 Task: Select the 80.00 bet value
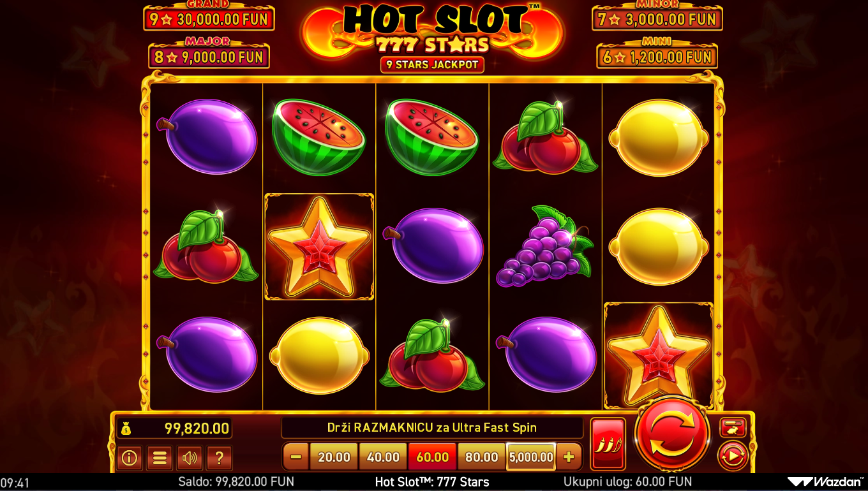pos(481,457)
